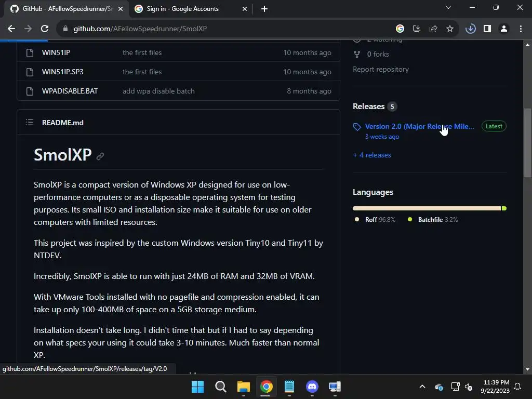Open Releases section heading

[x=369, y=107]
